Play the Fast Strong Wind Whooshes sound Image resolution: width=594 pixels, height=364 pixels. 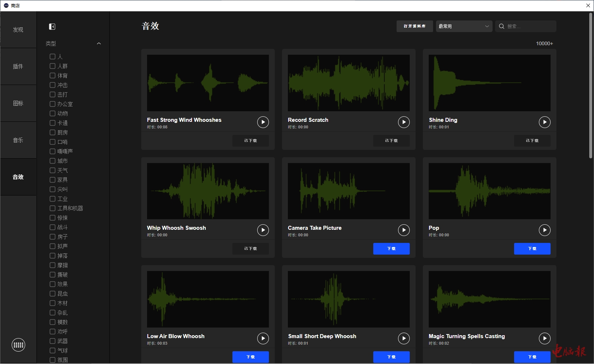tap(263, 122)
